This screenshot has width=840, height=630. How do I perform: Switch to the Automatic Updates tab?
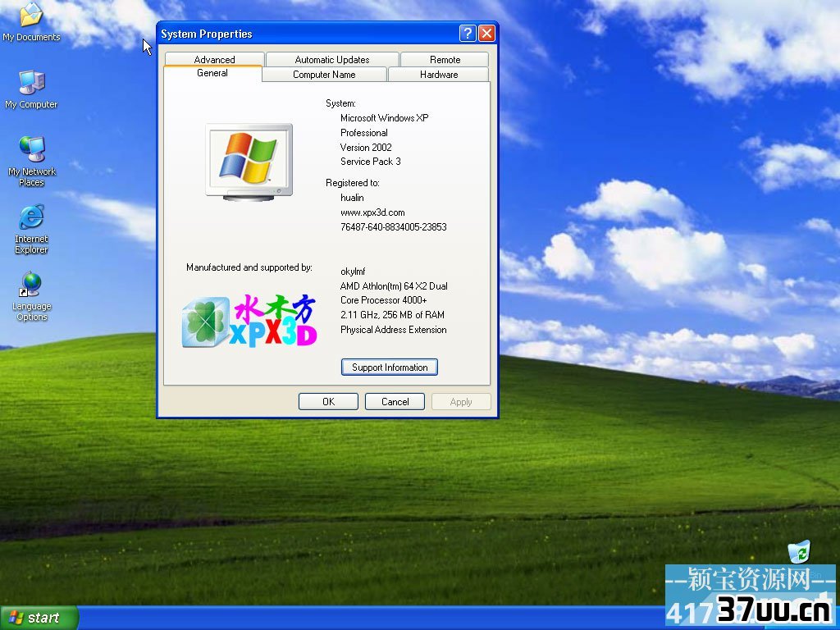coord(332,59)
